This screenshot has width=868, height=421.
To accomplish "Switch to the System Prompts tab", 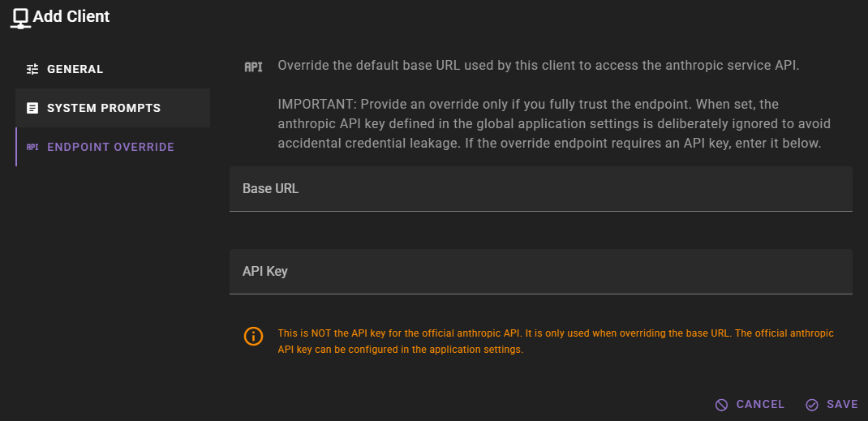I will (x=113, y=108).
